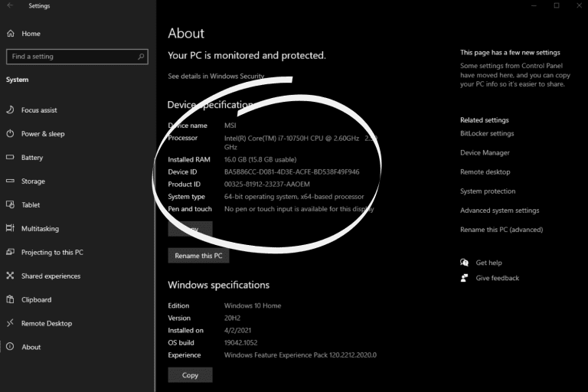Click the Home icon in sidebar
Screen dimensions: 588x392
pos(10,34)
